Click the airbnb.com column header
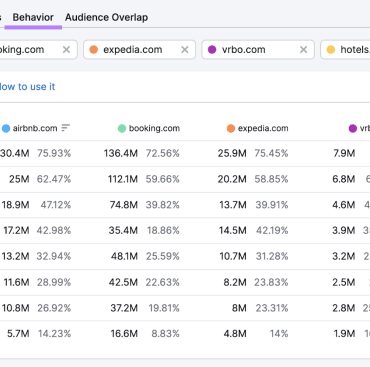The height and width of the screenshot is (367, 370). click(x=35, y=128)
